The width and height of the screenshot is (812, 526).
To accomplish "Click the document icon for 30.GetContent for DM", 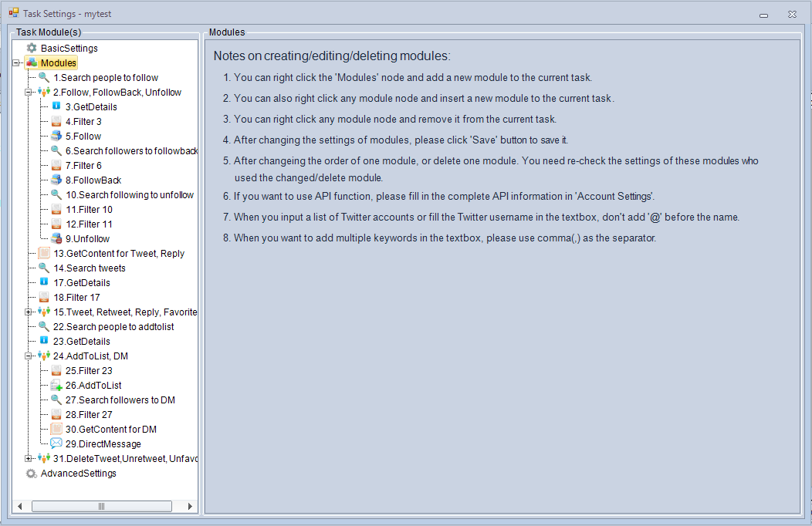I will click(x=56, y=429).
